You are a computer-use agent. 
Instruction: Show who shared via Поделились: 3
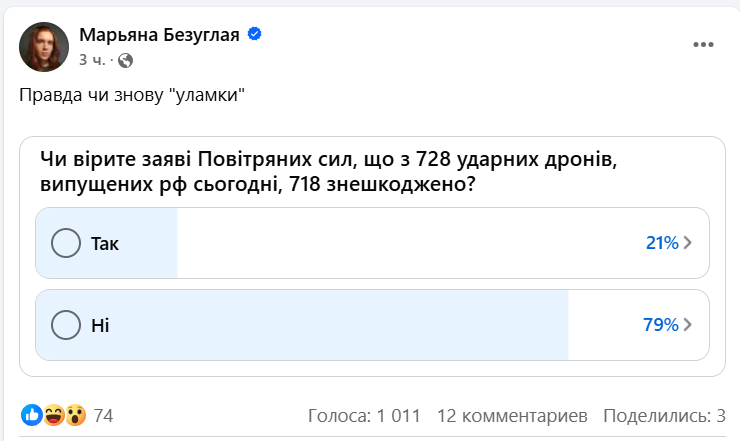tap(664, 416)
